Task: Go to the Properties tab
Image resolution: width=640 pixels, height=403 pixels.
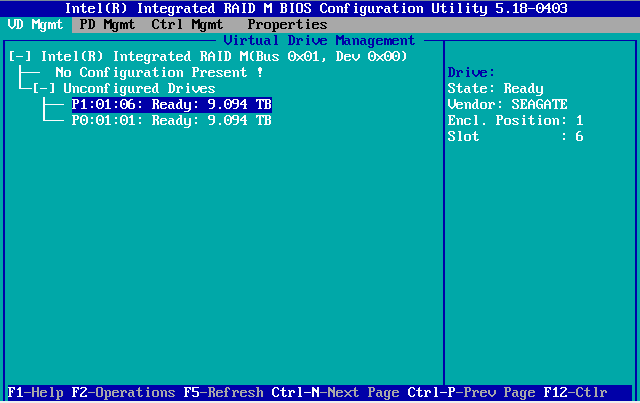Action: point(287,25)
